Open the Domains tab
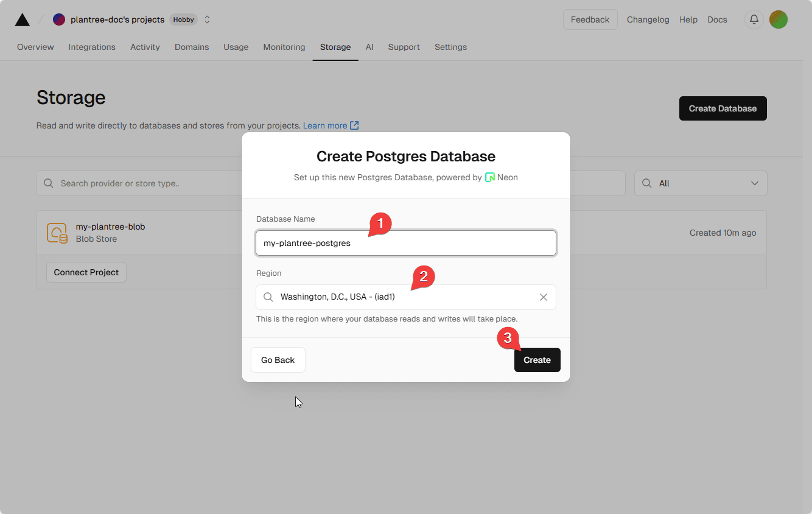Image resolution: width=812 pixels, height=514 pixels. tap(192, 47)
